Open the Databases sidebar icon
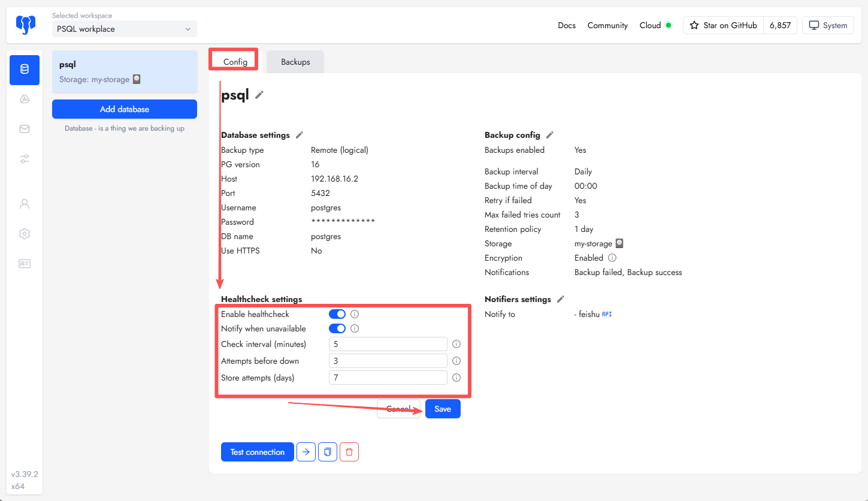Viewport: 868px width, 501px height. [x=25, y=70]
